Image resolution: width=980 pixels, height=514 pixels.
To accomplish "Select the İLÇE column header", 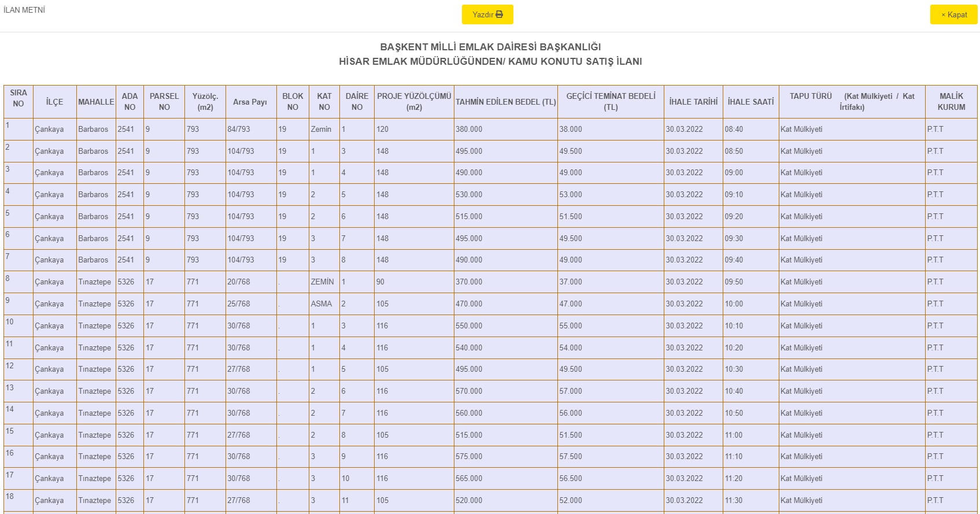I will (54, 102).
